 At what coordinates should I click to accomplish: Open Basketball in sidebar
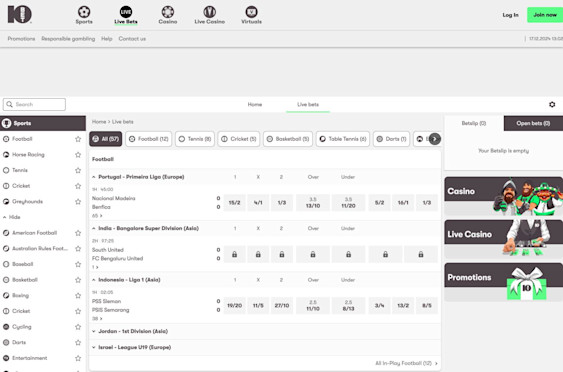click(25, 280)
